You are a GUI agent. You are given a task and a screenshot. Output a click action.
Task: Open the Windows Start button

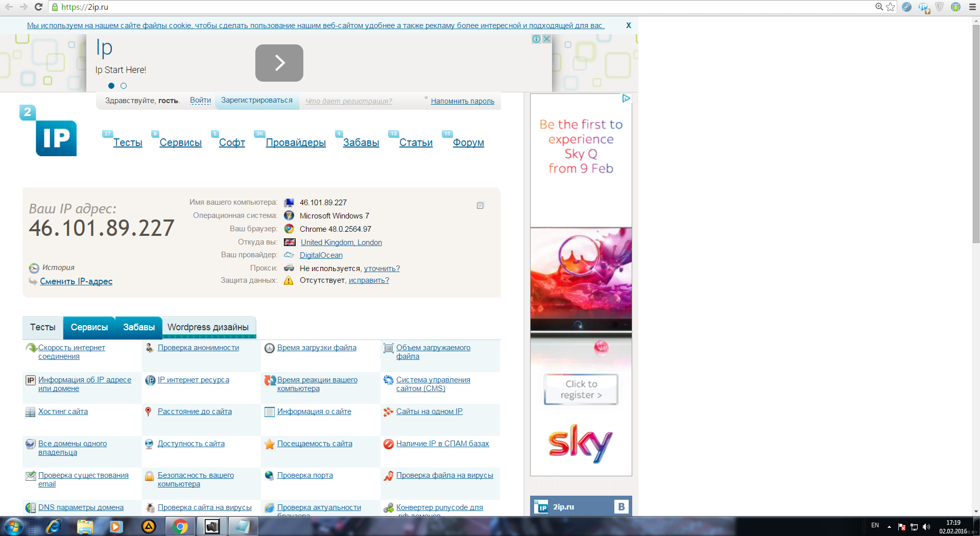(x=14, y=526)
